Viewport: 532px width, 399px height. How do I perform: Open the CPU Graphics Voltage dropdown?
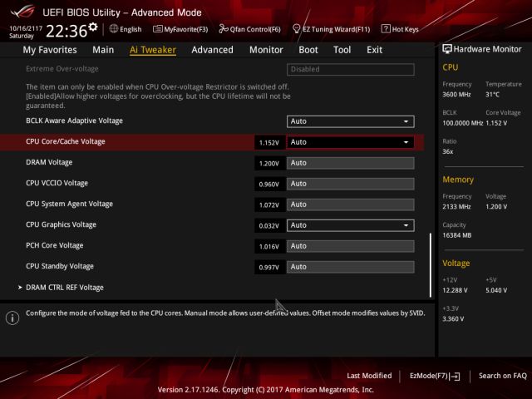tap(351, 225)
